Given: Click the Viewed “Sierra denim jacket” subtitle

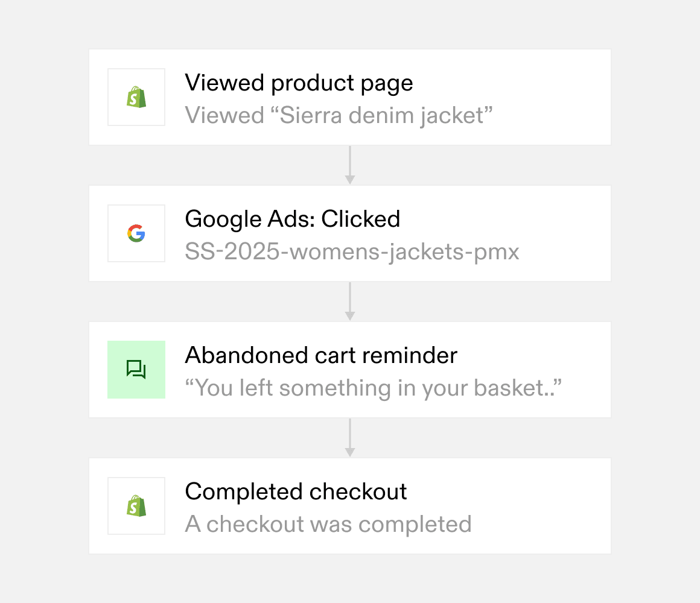Looking at the screenshot, I should point(339,116).
